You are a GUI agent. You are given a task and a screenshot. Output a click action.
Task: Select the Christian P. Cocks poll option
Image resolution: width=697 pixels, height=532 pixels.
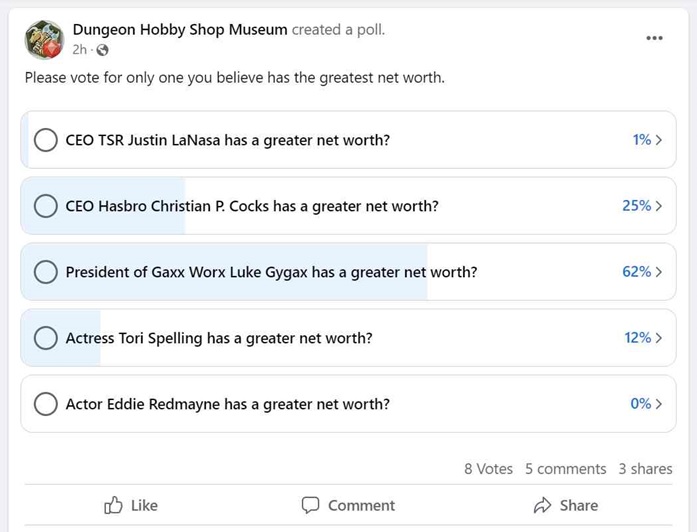pos(45,206)
